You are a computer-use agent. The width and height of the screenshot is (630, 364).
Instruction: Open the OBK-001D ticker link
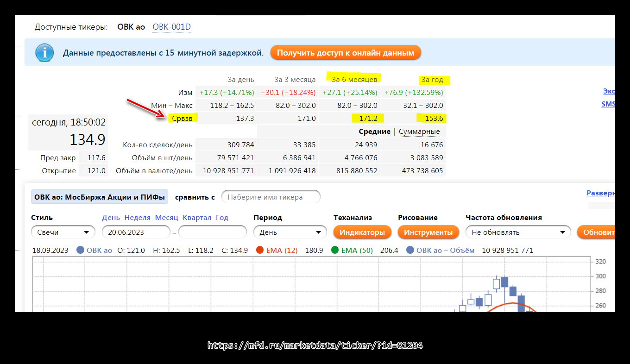point(171,27)
